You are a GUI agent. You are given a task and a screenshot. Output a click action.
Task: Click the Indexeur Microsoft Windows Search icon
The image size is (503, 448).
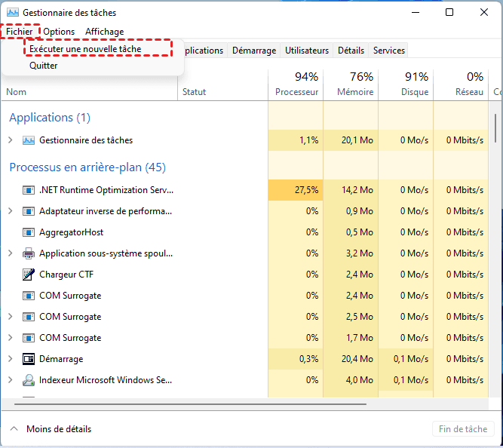coord(29,380)
